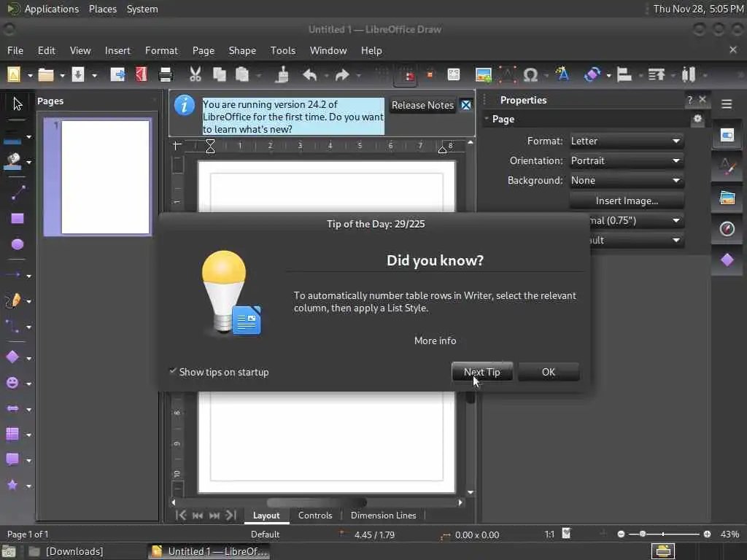Screen dimensions: 747x560
Task: Open sidebar settings hamburger menu
Action: (727, 104)
